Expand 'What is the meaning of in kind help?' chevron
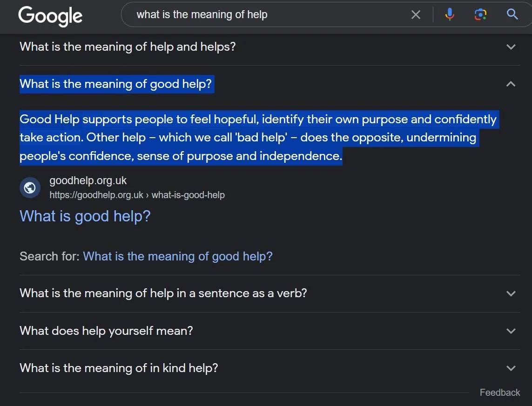Viewport: 532px width, 406px height. (x=511, y=368)
